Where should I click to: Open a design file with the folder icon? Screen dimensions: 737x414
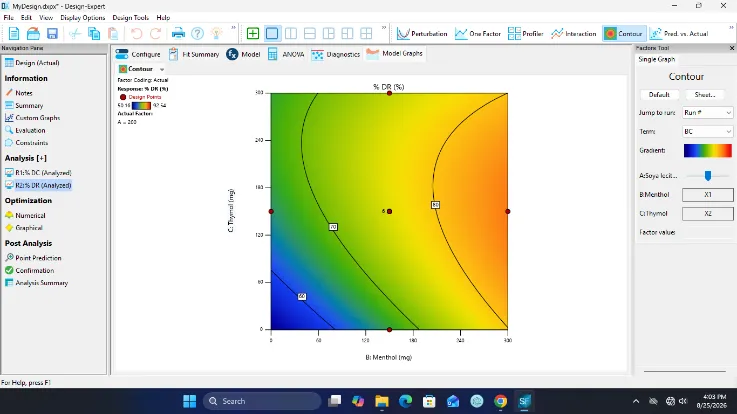(33, 33)
